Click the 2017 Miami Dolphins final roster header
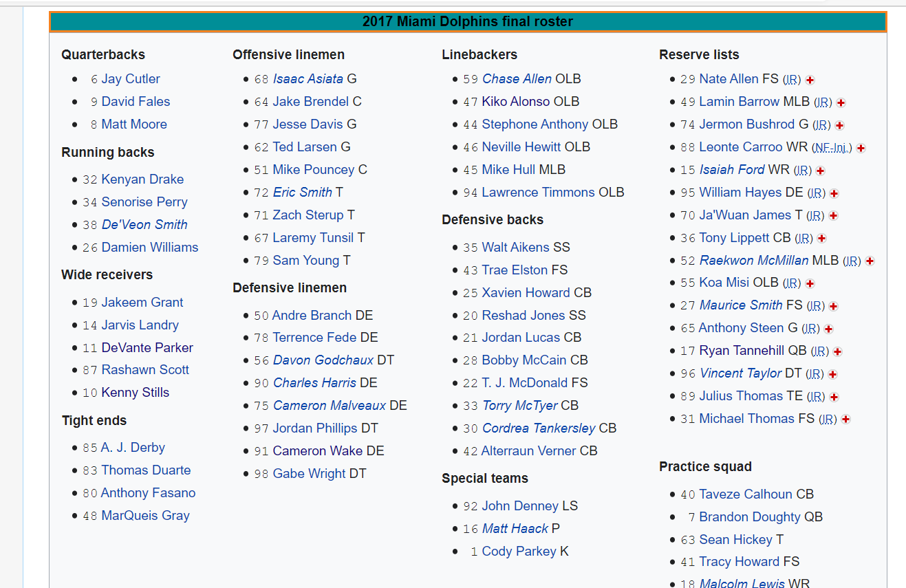906x588 pixels. point(467,22)
